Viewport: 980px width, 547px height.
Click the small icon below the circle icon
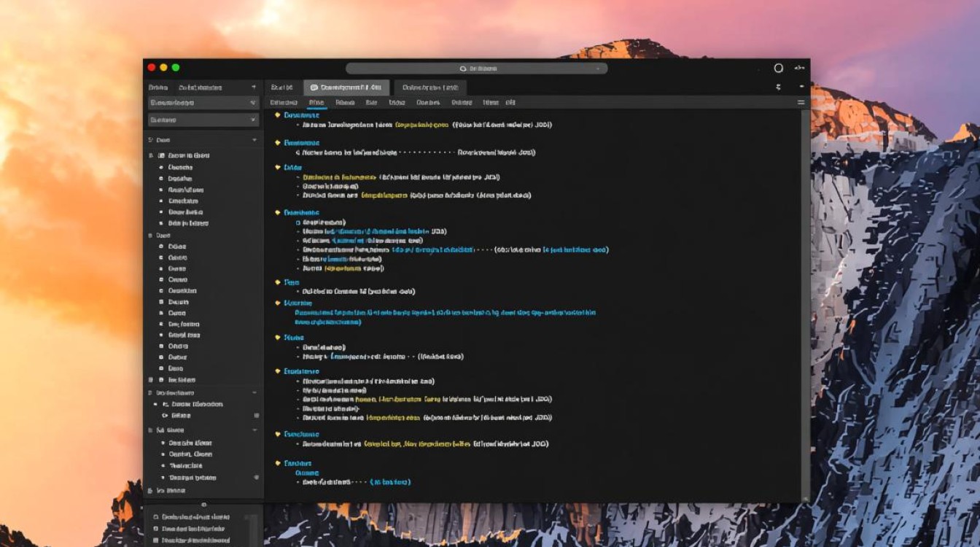pyautogui.click(x=778, y=88)
